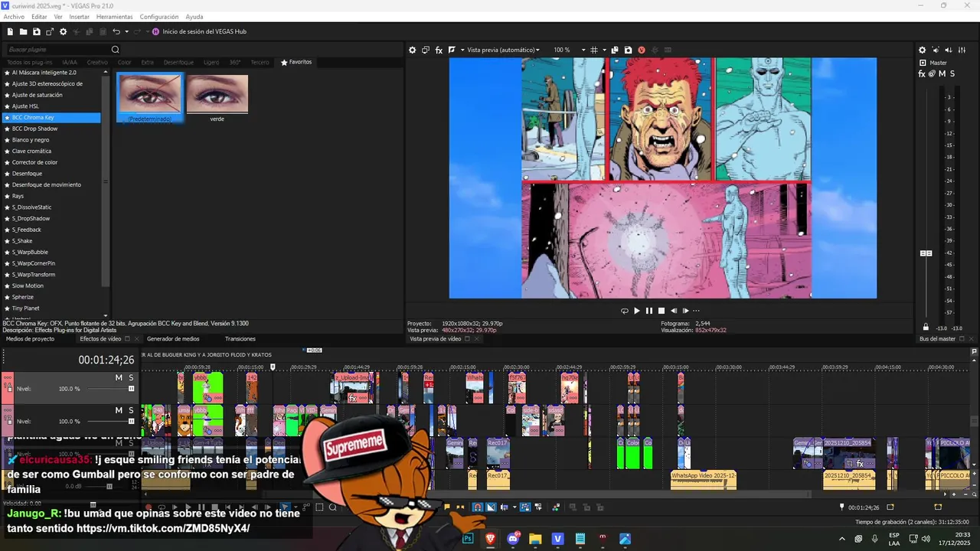Screen dimensions: 980x551
Task: Switch to the Favoritos plug-in tab
Action: 296,62
